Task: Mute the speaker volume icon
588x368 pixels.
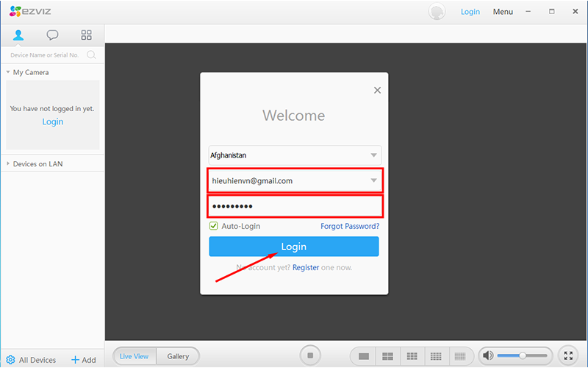Action: click(488, 355)
